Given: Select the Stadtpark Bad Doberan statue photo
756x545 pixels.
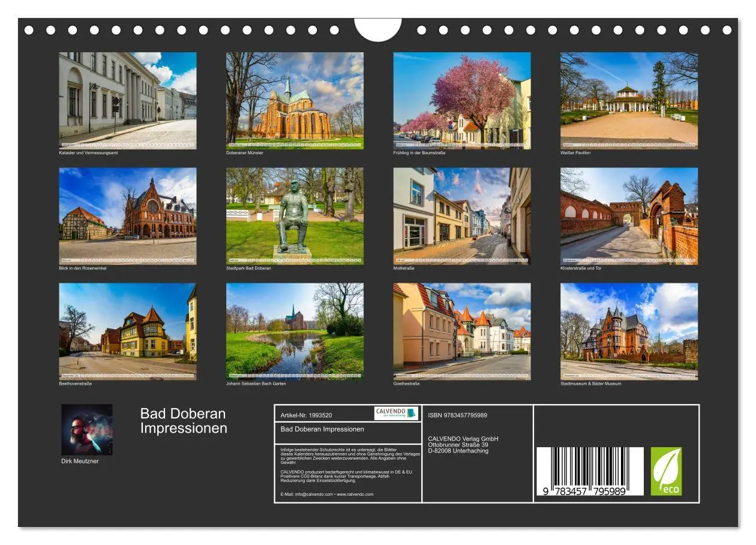Looking at the screenshot, I should coord(295,215).
